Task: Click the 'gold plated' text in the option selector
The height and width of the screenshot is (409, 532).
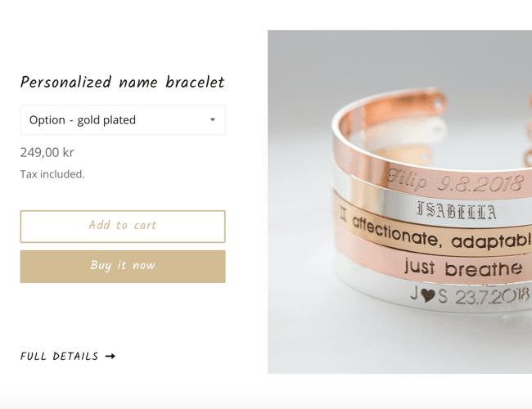Action: pos(106,120)
